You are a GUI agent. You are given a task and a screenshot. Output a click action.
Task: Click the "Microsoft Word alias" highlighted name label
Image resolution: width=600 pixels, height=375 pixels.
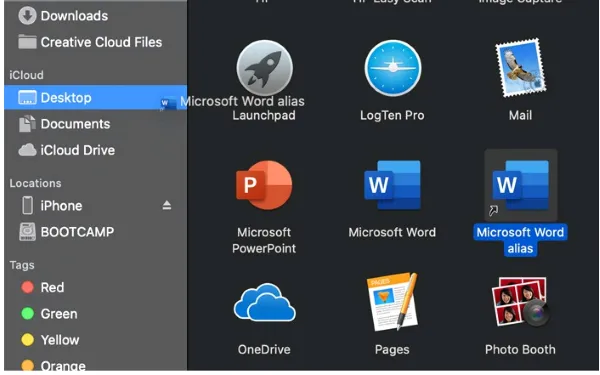[x=520, y=240]
